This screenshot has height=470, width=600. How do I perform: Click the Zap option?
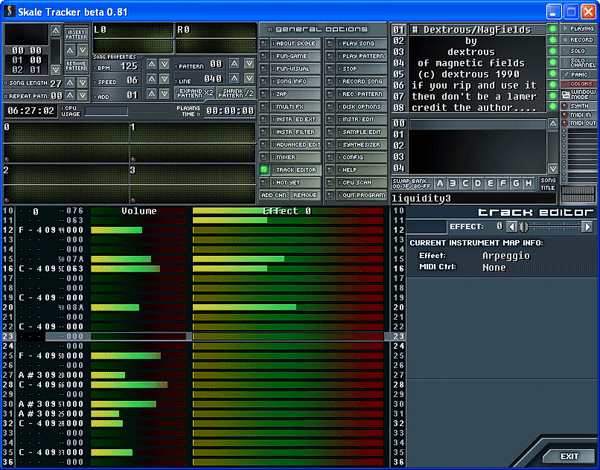(x=295, y=94)
